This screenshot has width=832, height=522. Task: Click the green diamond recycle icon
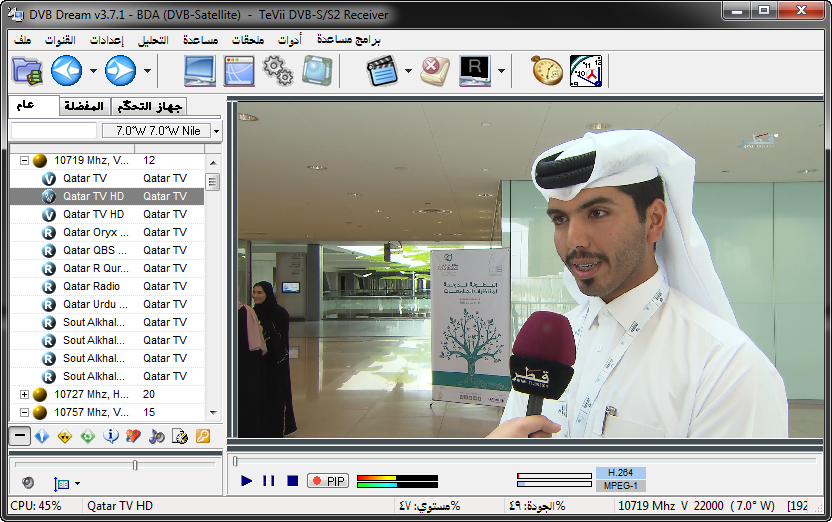88,436
